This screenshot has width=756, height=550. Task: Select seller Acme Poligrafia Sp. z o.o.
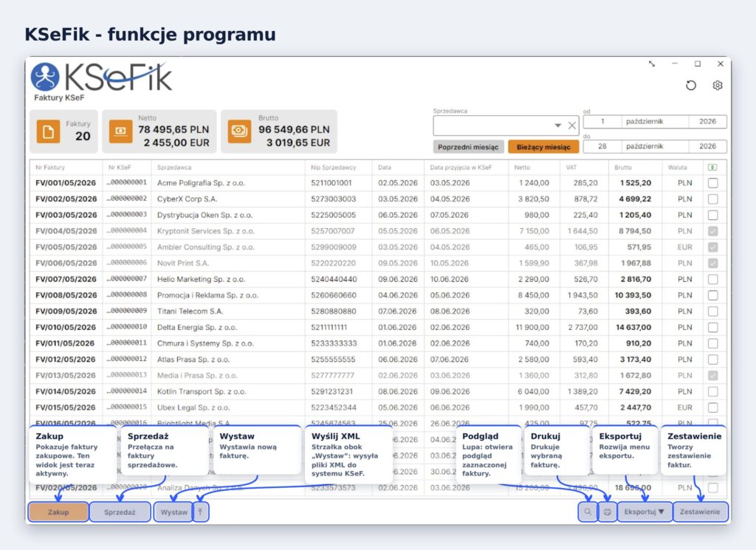coord(201,183)
